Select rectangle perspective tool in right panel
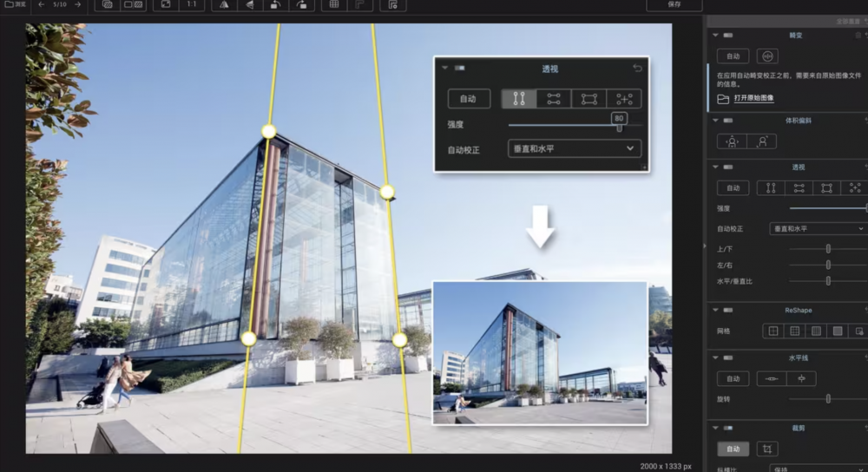Image resolution: width=868 pixels, height=472 pixels. click(826, 188)
